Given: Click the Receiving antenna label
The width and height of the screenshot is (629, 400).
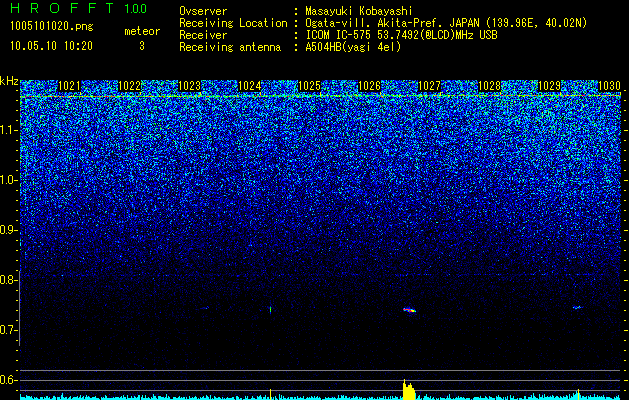Looking at the screenshot, I should (230, 47).
